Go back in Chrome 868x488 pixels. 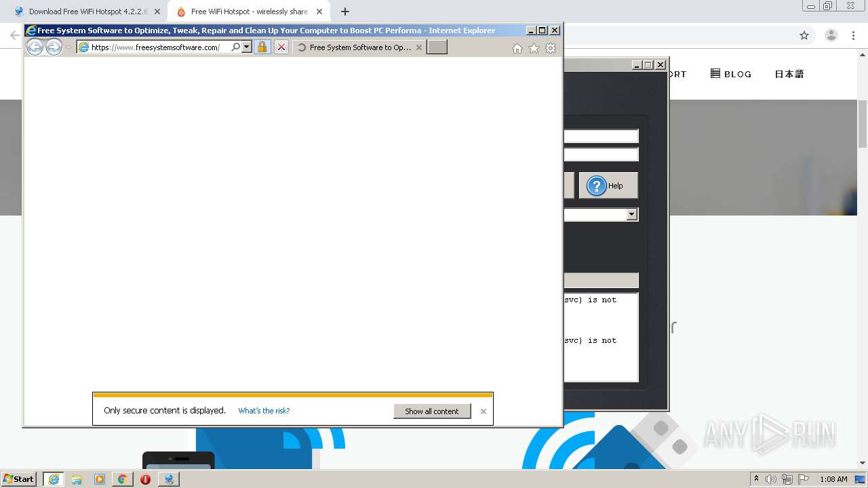click(x=14, y=35)
